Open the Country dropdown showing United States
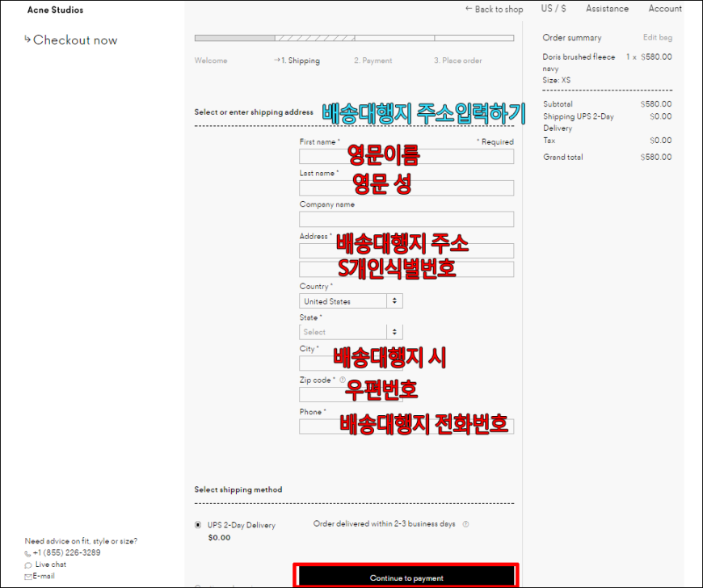Screen dimensions: 703x588 (x=351, y=300)
